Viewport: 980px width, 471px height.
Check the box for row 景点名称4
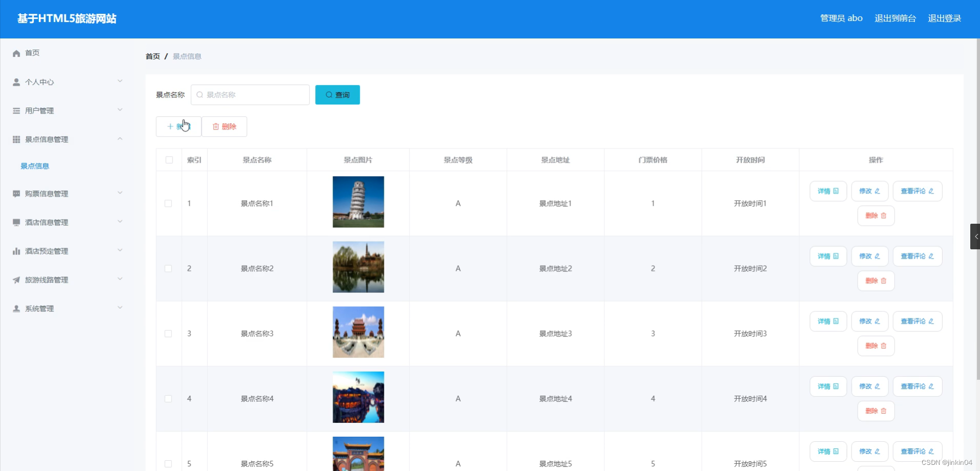[x=168, y=398]
